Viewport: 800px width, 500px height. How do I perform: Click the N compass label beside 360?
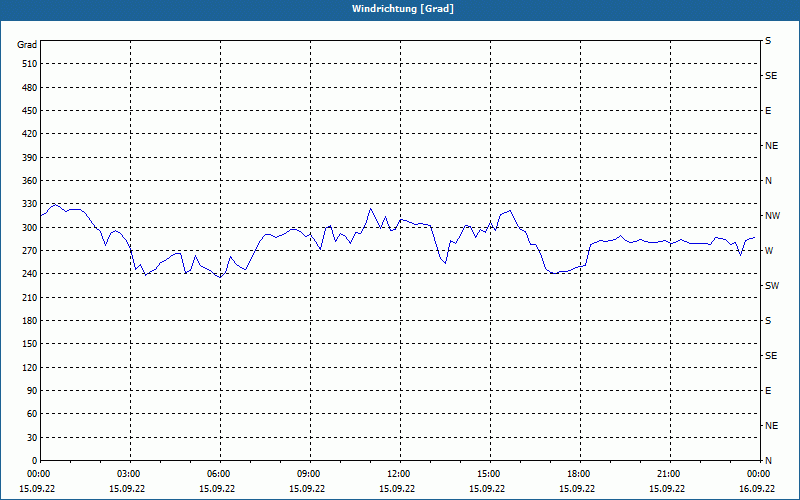click(x=768, y=181)
